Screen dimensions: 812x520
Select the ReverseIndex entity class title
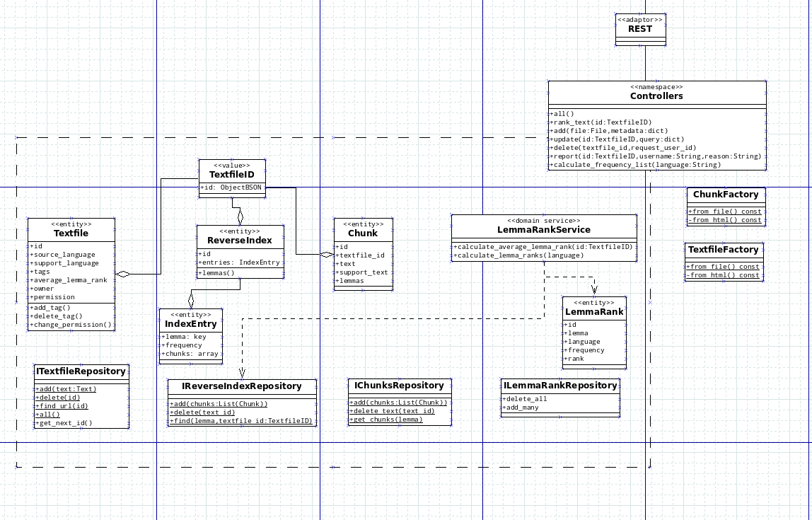[x=240, y=240]
